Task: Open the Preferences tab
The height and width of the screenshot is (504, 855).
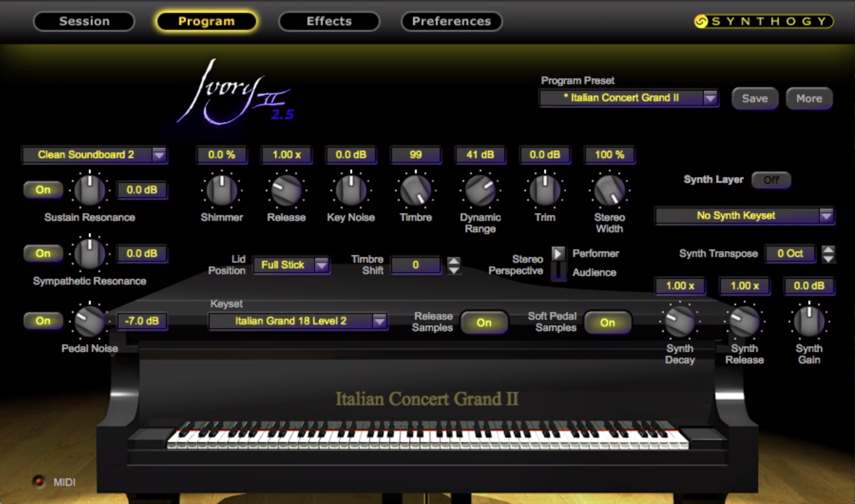Action: click(452, 21)
